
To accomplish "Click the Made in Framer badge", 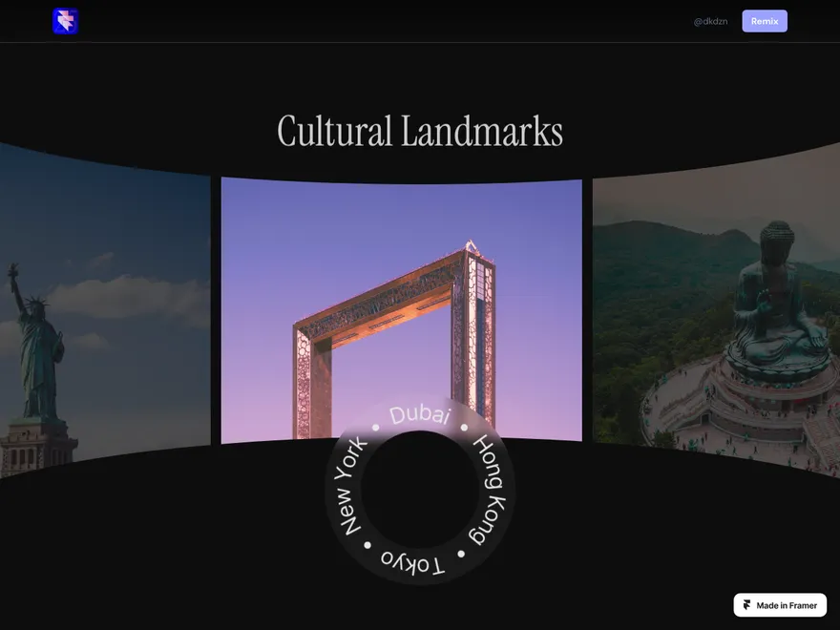I will click(780, 605).
